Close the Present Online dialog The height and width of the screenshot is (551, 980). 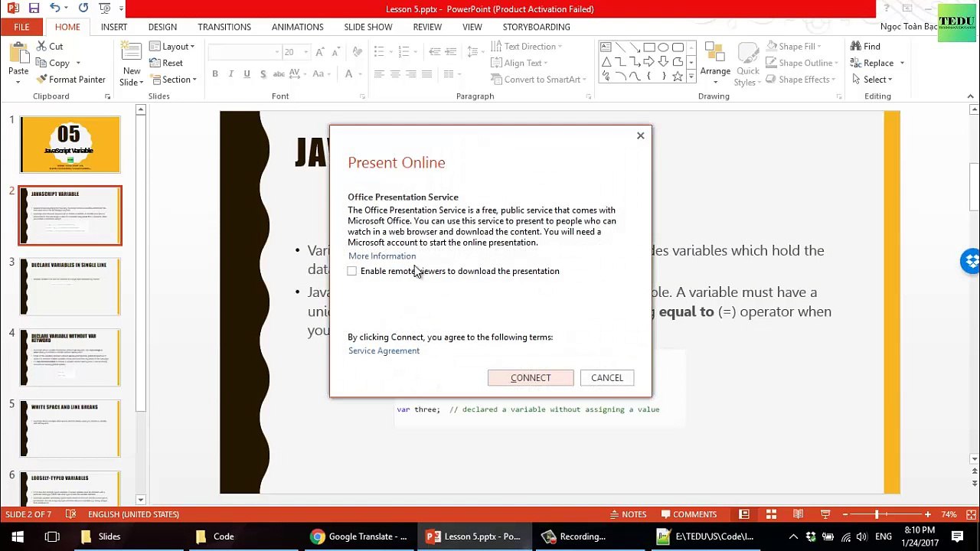pos(641,136)
